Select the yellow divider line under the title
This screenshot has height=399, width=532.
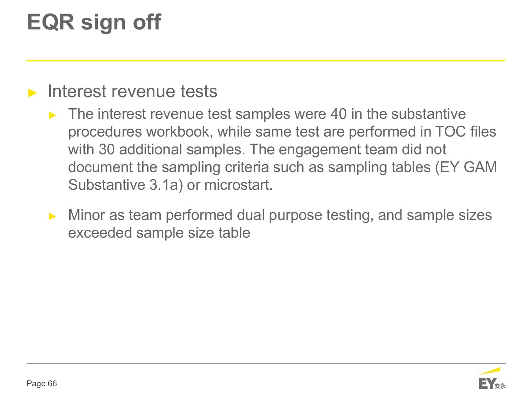click(x=266, y=61)
